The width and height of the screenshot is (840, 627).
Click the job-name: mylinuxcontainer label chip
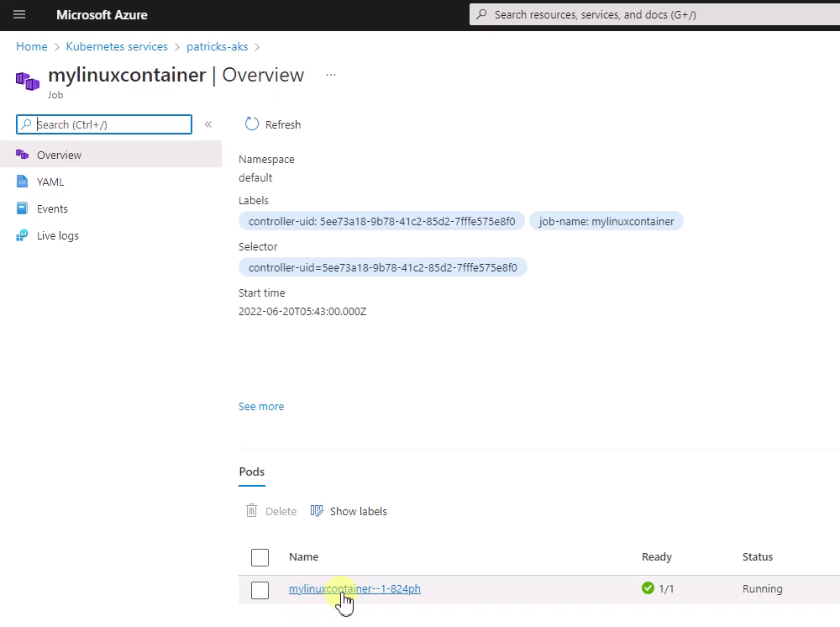(606, 221)
